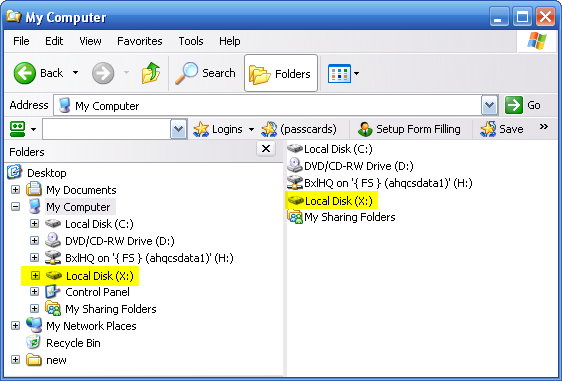Open the Tools menu
Screen dimensions: 562x381
tap(191, 41)
